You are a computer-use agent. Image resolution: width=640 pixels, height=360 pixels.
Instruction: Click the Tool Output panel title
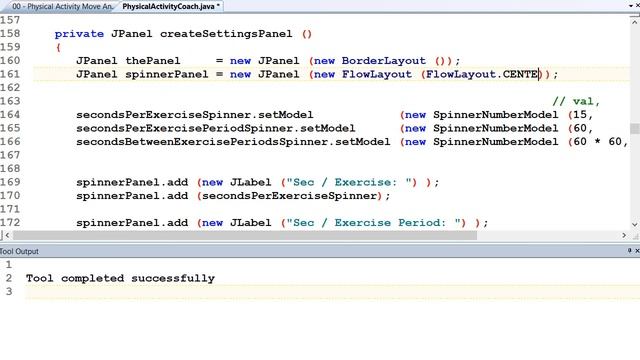19,251
